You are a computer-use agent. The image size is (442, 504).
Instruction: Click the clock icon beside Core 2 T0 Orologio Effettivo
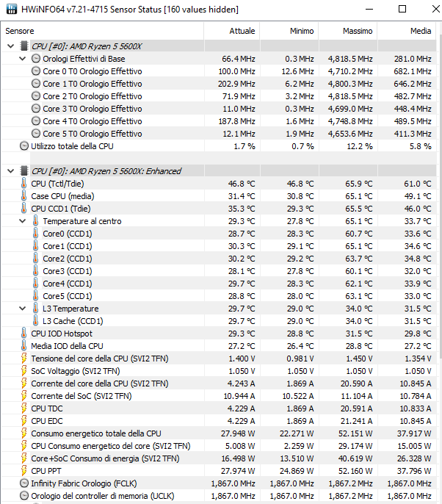36,96
